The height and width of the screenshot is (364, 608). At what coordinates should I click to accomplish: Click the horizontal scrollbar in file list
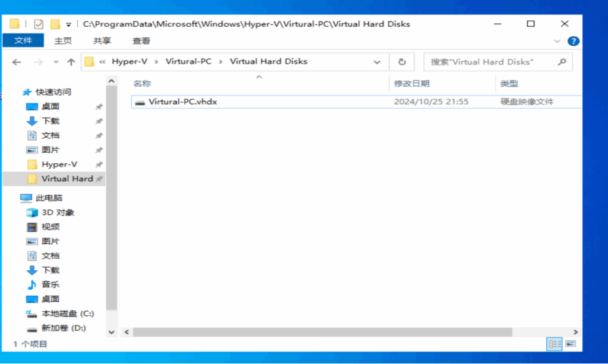click(x=322, y=332)
